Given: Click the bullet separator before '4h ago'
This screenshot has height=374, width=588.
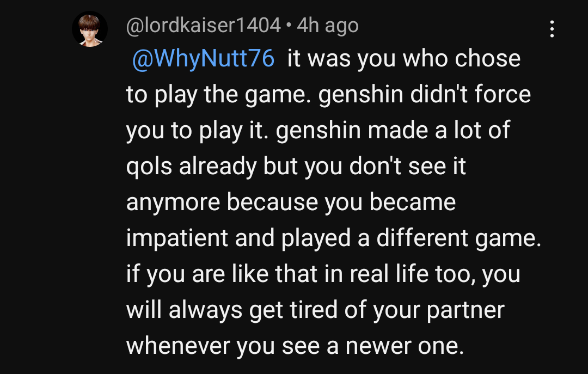Looking at the screenshot, I should coord(289,26).
